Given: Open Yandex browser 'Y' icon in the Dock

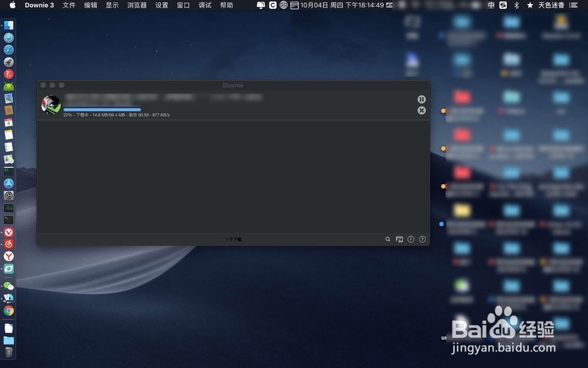Looking at the screenshot, I should coord(9,257).
